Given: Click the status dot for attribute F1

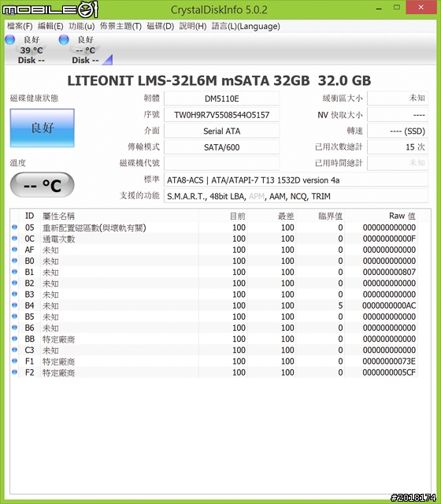Looking at the screenshot, I should coord(14,361).
